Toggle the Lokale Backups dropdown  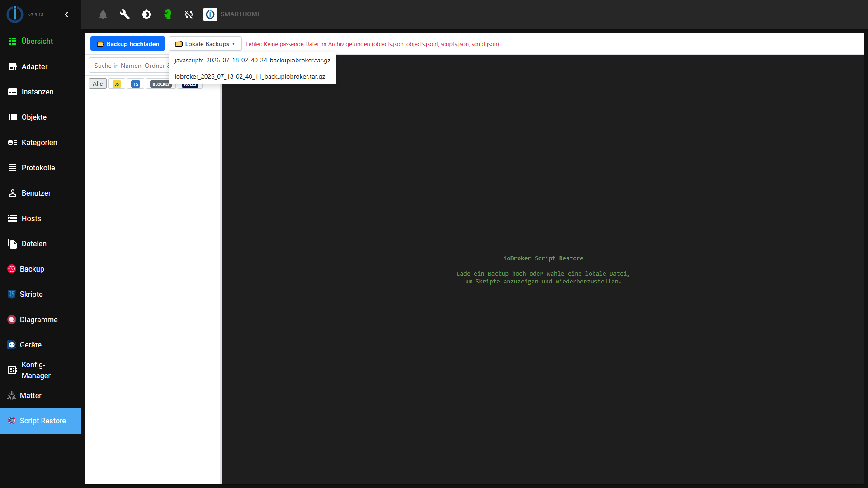[x=205, y=44]
